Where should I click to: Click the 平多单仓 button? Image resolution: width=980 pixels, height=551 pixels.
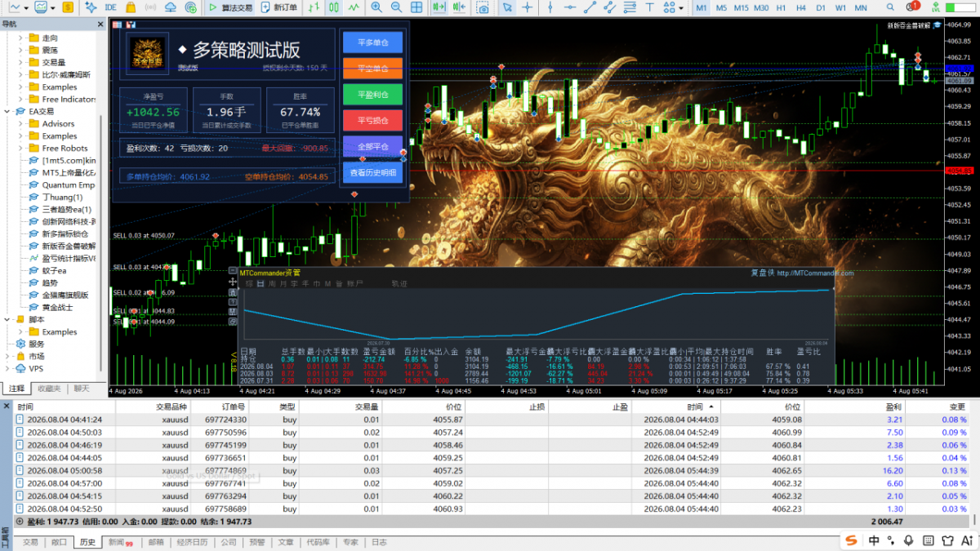[372, 42]
